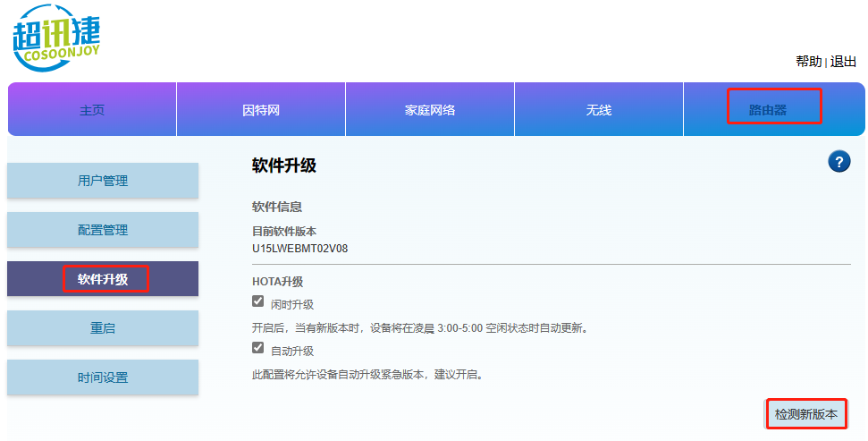The image size is (868, 441).
Task: Select the 无线 tab
Action: (x=599, y=110)
